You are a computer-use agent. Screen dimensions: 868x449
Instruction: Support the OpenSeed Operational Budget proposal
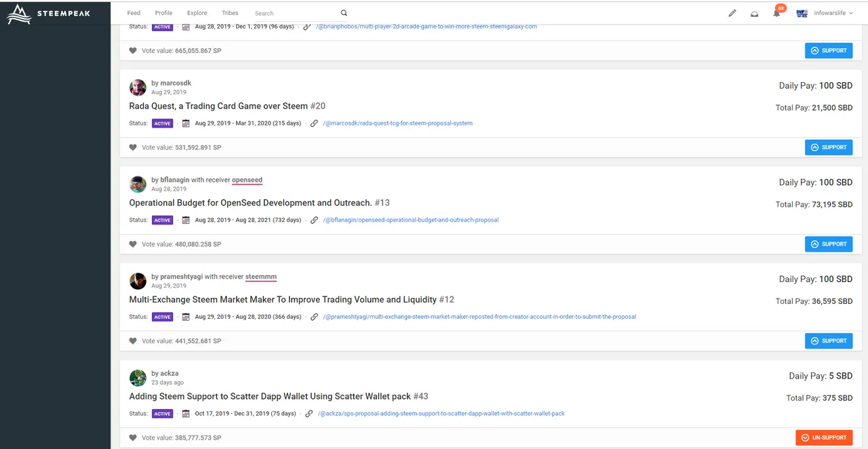pos(829,244)
